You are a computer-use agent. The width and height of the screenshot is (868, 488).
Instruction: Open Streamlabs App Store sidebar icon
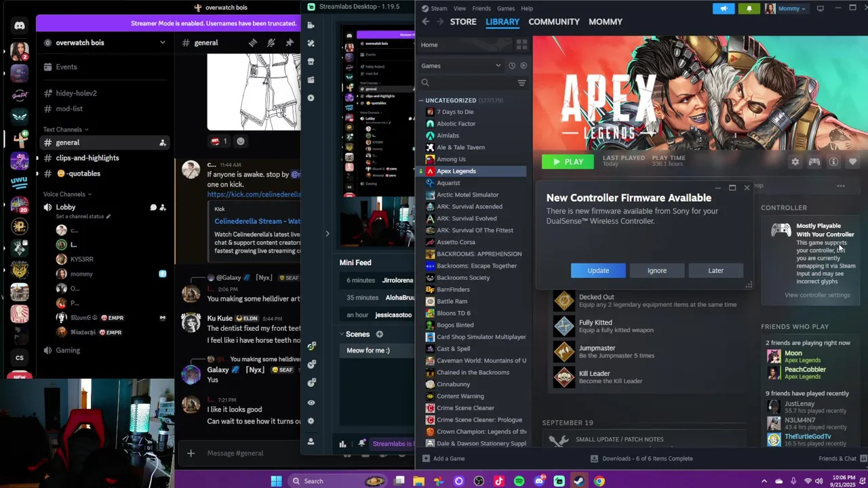(x=311, y=62)
